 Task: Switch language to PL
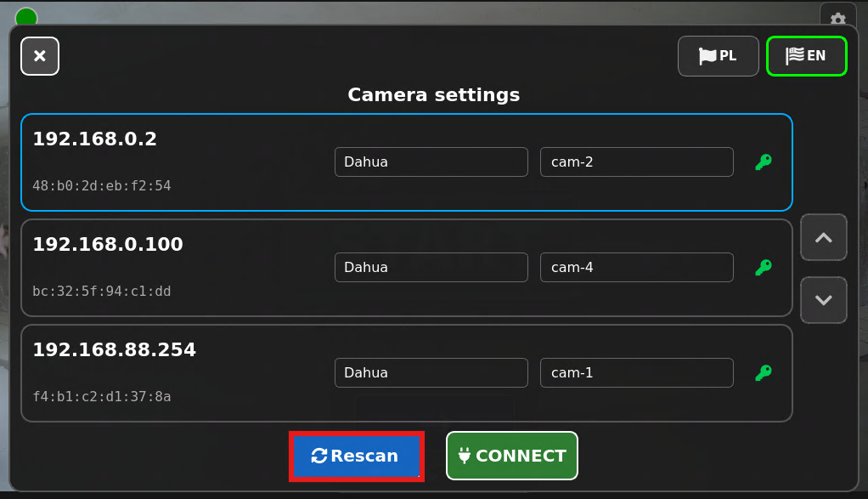(x=718, y=56)
